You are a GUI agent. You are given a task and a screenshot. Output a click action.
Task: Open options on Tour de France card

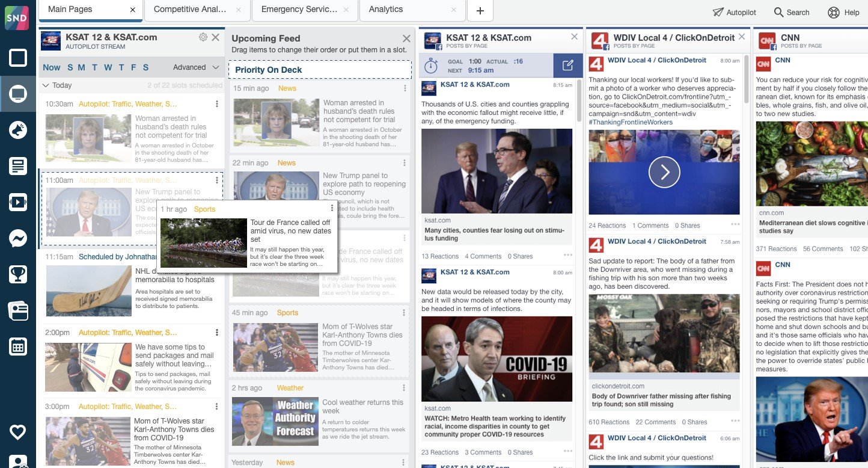pyautogui.click(x=332, y=208)
